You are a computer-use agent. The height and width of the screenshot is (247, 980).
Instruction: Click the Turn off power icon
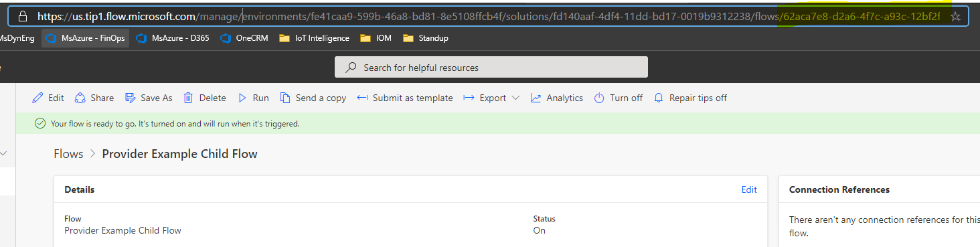pos(600,98)
